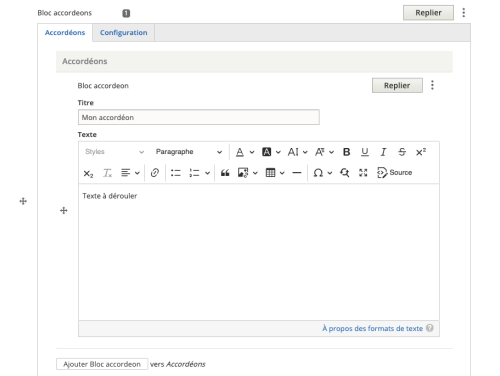500x376 pixels.
Task: Insert a bulleted list
Action: click(176, 173)
